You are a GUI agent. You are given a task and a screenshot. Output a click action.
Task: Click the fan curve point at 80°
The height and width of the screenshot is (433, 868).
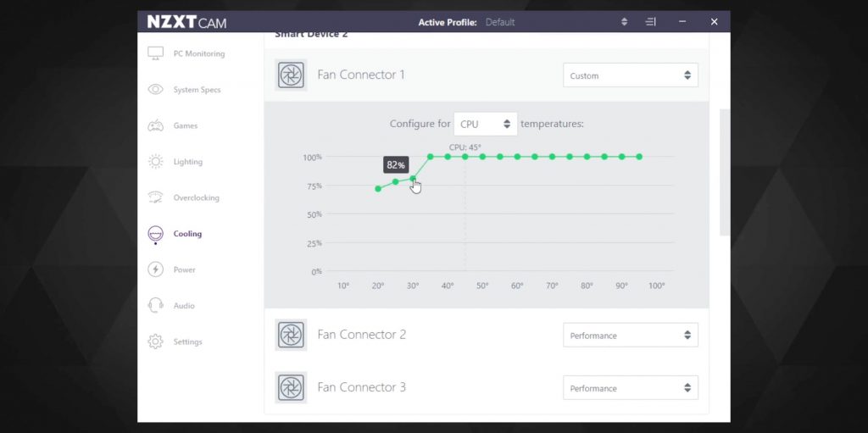587,157
